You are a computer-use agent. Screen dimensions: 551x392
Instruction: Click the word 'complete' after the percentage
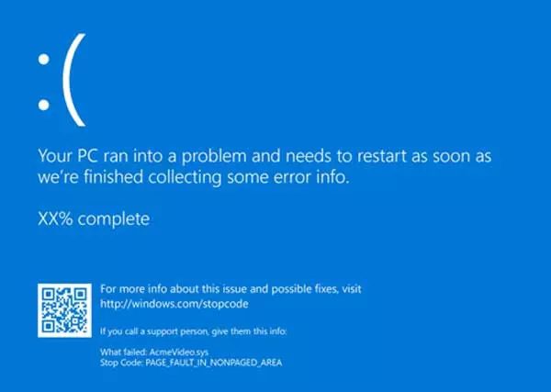[114, 219]
